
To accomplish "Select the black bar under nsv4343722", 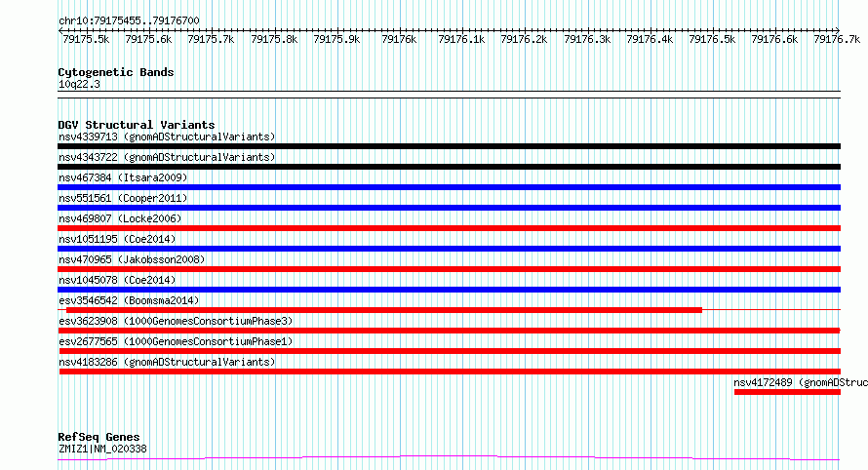I will tap(449, 167).
